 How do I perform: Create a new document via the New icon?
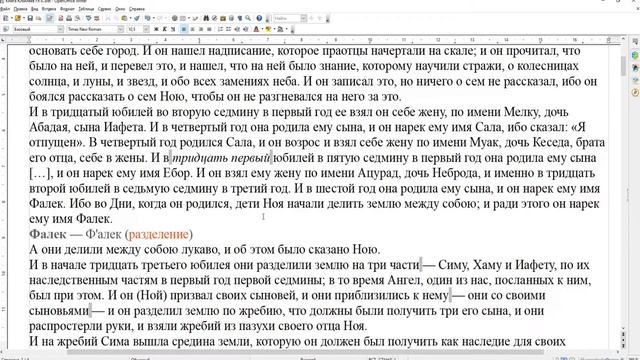[6, 18]
